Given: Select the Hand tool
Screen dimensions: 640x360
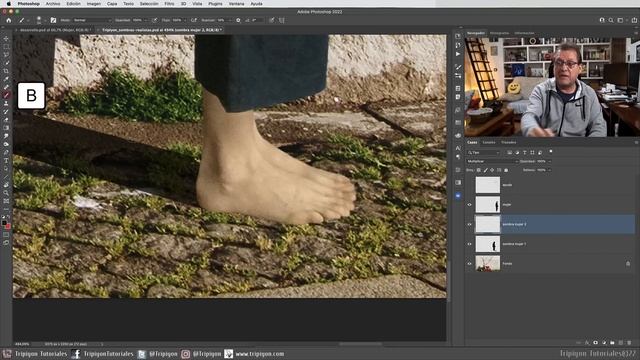Looking at the screenshot, I should [6, 185].
